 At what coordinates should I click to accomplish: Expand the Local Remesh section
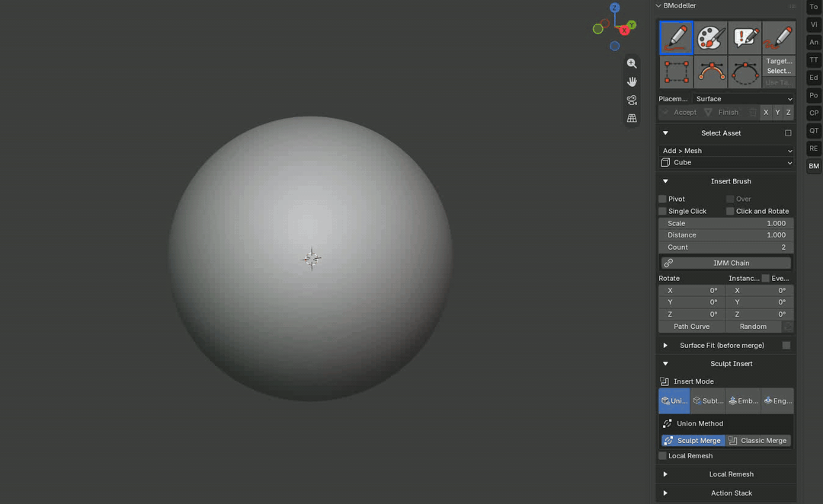pyautogui.click(x=665, y=474)
